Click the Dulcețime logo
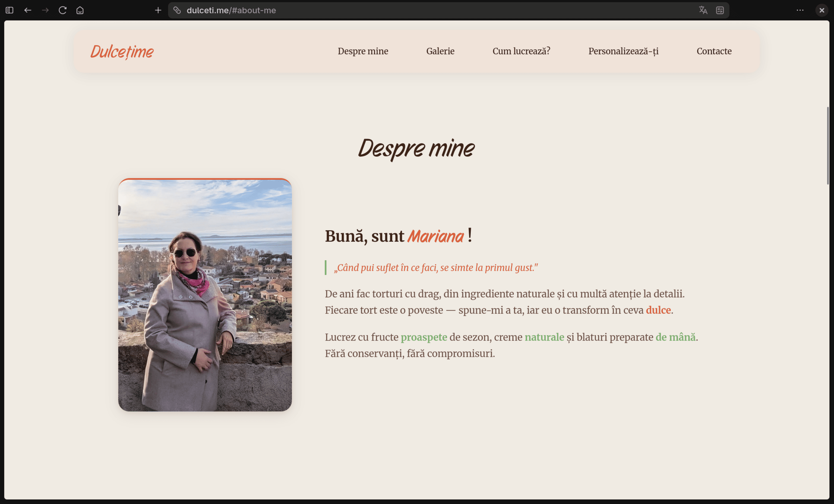834x504 pixels. tap(122, 52)
